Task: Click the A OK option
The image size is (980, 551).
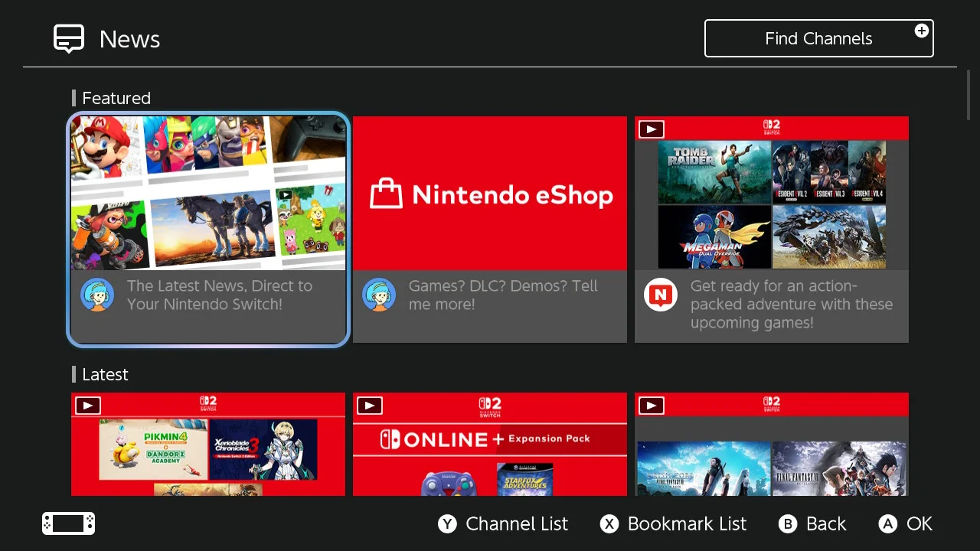Action: [x=906, y=523]
